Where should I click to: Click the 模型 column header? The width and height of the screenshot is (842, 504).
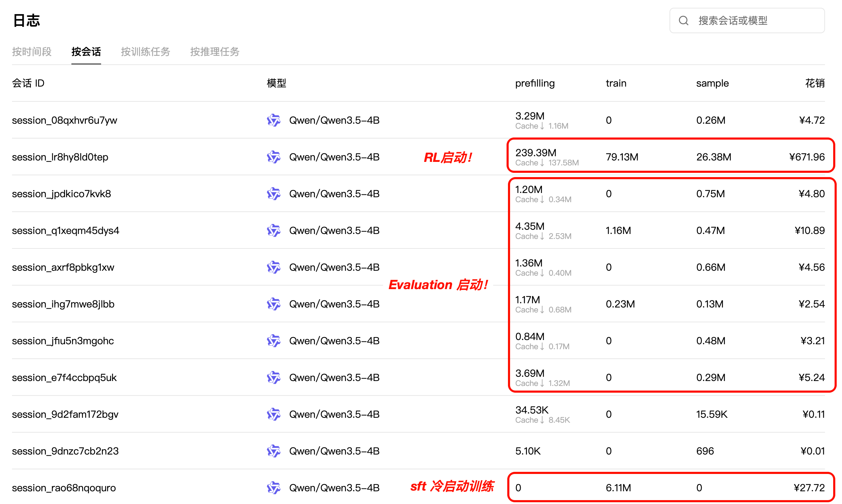pyautogui.click(x=276, y=83)
